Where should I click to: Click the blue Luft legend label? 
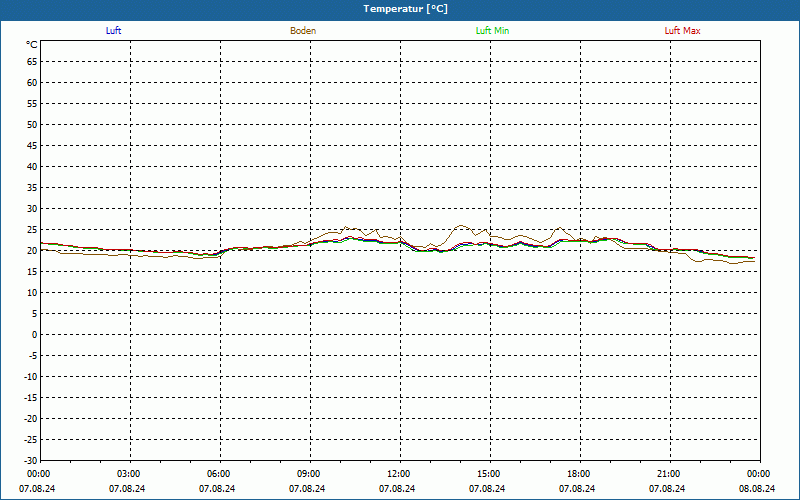[113, 31]
